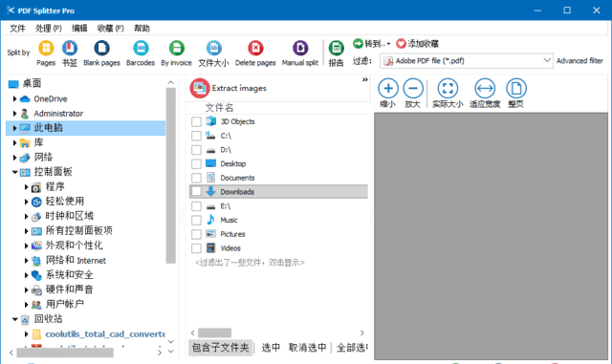The height and width of the screenshot is (364, 612).
Task: Tick the Videos folder checkbox
Action: coord(196,248)
